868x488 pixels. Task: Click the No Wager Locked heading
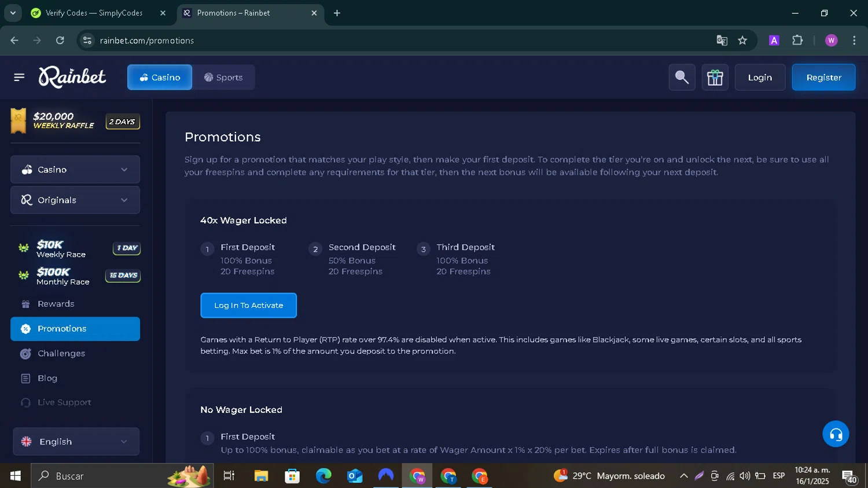pyautogui.click(x=241, y=410)
